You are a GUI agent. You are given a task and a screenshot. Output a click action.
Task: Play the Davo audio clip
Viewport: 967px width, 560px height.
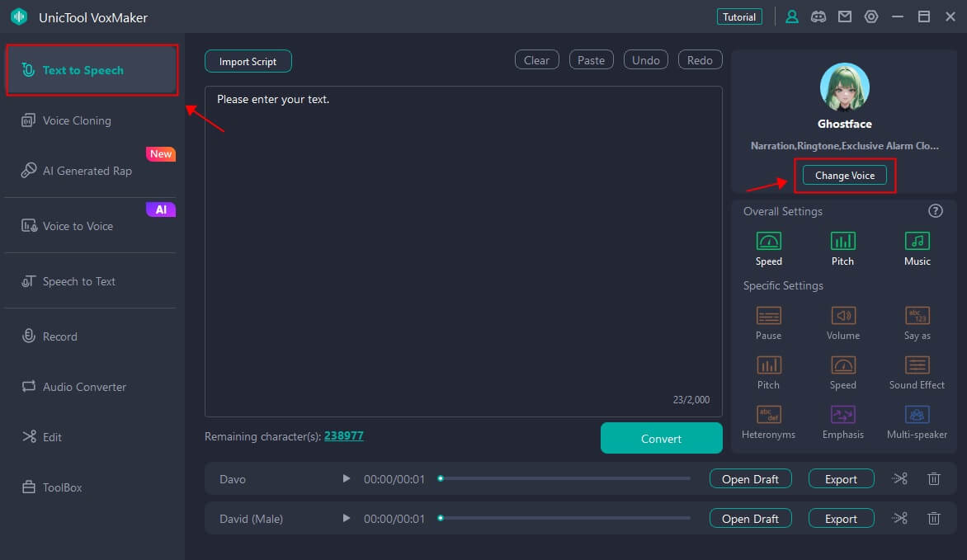pos(347,478)
